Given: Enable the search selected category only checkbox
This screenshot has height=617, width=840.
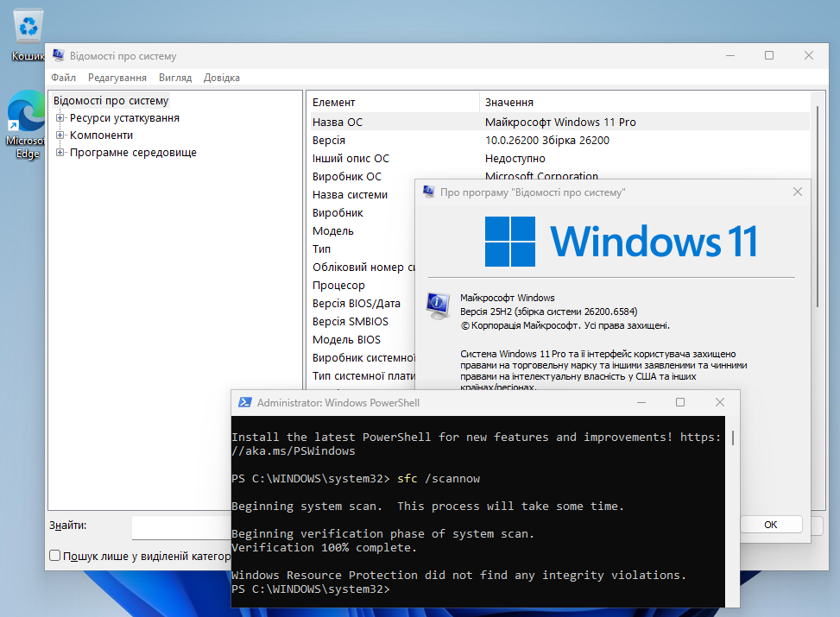Looking at the screenshot, I should tap(55, 556).
